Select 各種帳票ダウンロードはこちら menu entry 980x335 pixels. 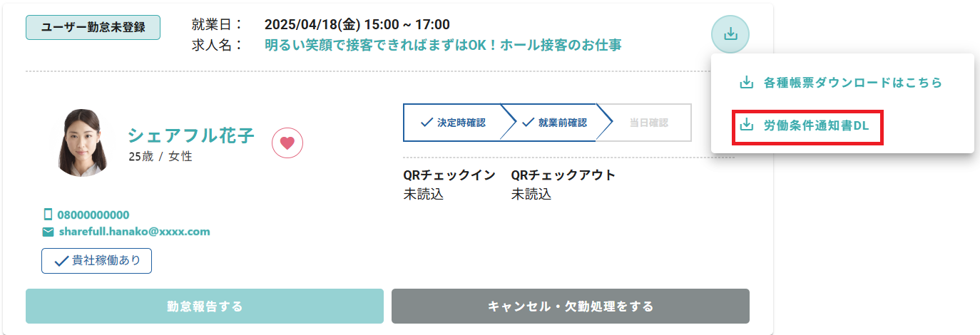[x=852, y=83]
